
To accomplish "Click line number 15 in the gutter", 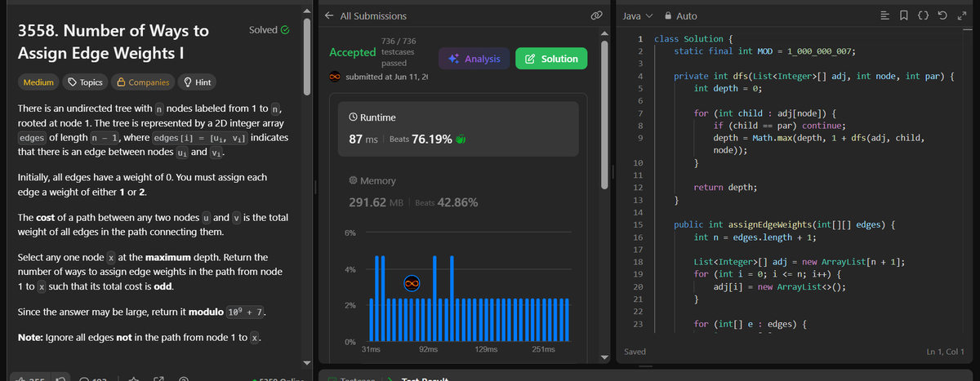I will tap(638, 224).
